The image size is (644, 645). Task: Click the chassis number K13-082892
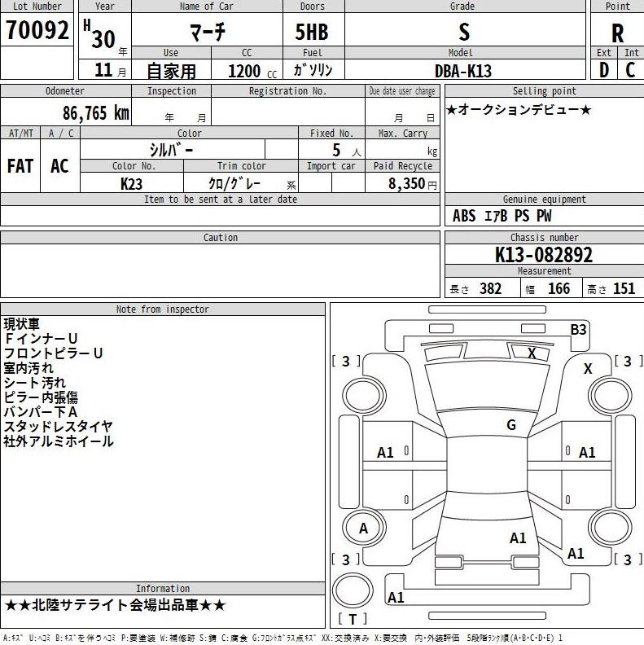(544, 255)
